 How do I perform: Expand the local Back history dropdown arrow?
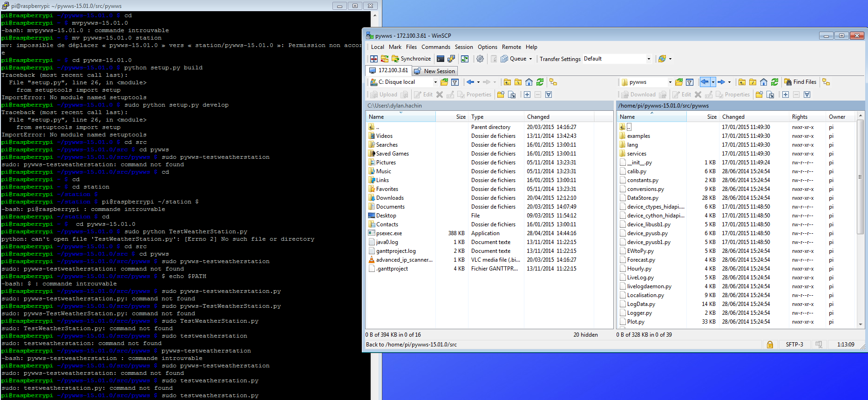(x=478, y=82)
